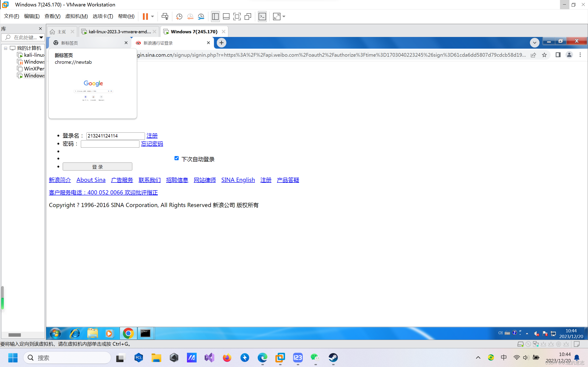This screenshot has width=588, height=367.
Task: Open a new Chrome tab with plus
Action: [221, 43]
